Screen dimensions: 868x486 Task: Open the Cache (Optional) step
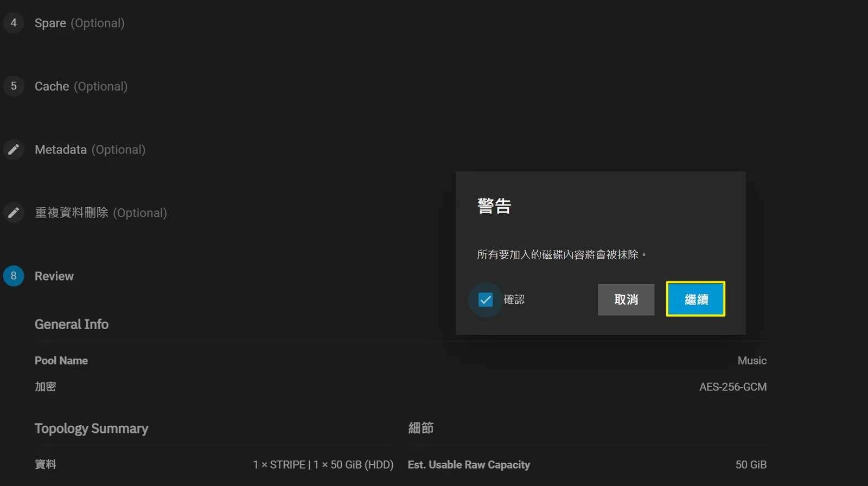pos(81,86)
